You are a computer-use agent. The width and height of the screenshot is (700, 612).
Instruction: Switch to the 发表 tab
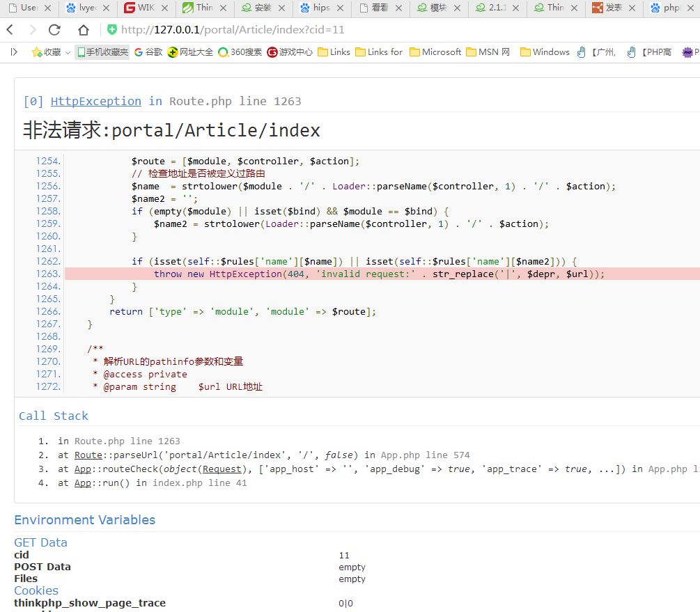point(614,8)
